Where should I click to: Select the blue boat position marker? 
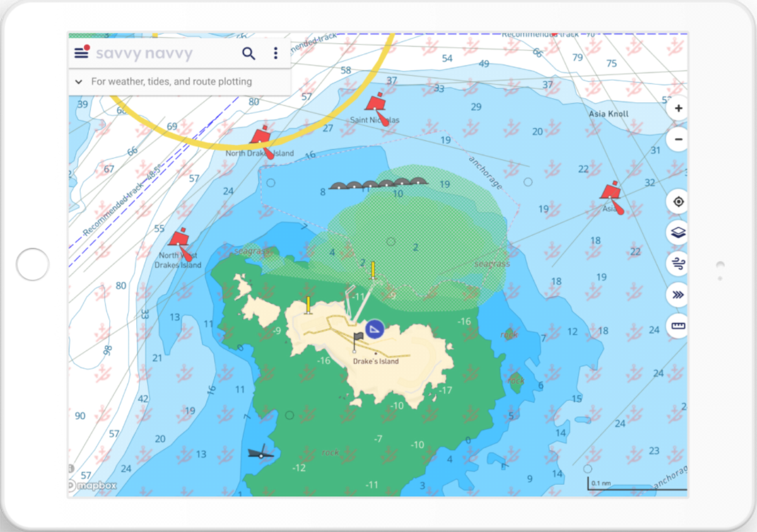coord(373,328)
